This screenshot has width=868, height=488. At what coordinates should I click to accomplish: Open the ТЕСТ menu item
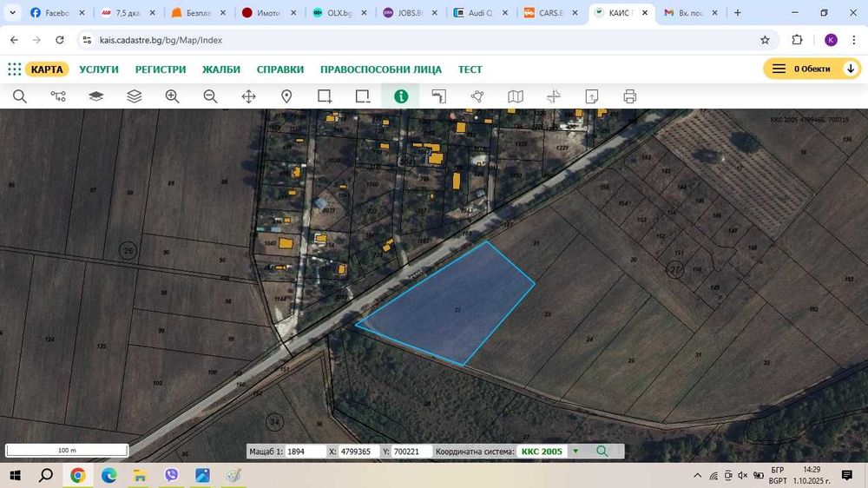tap(470, 69)
